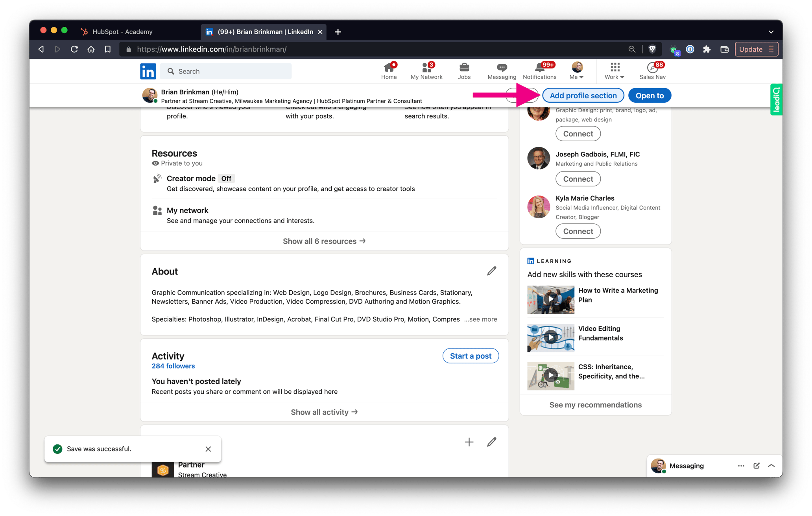The width and height of the screenshot is (812, 516).
Task: Click the Add profile section button
Action: point(583,95)
